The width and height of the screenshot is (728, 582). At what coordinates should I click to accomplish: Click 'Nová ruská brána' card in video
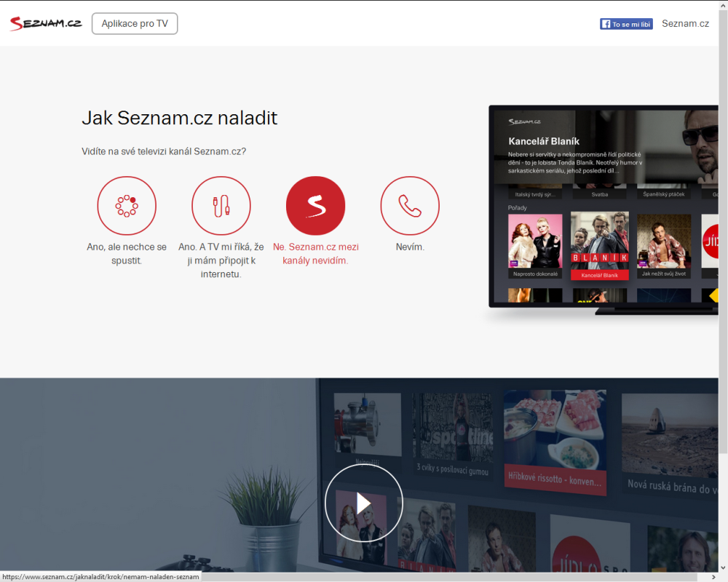[x=670, y=445]
